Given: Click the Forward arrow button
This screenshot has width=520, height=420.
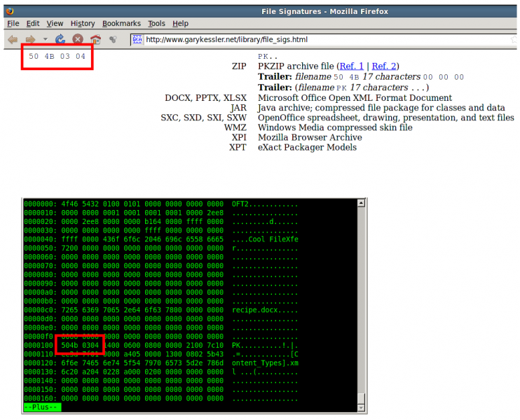Looking at the screenshot, I should click(30, 39).
